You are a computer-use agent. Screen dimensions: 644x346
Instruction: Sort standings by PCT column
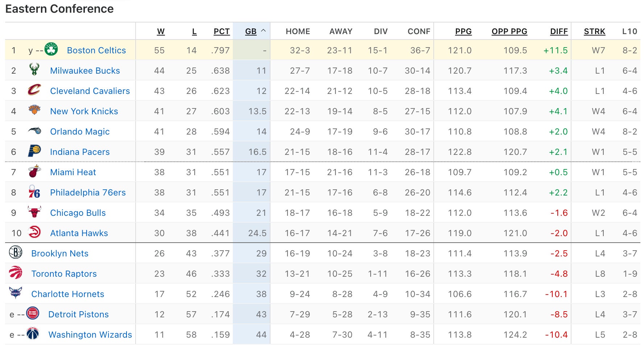point(222,32)
